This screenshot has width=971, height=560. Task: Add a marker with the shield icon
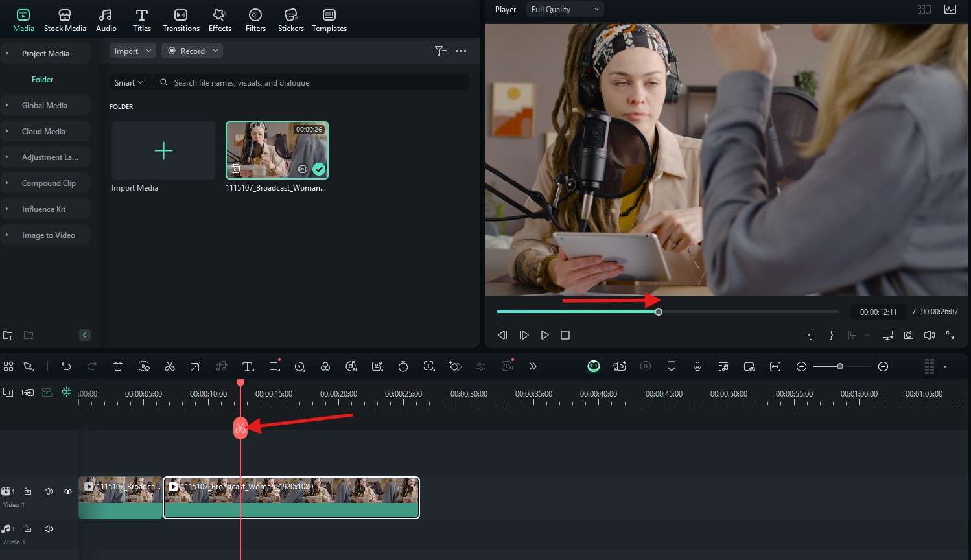(x=672, y=366)
